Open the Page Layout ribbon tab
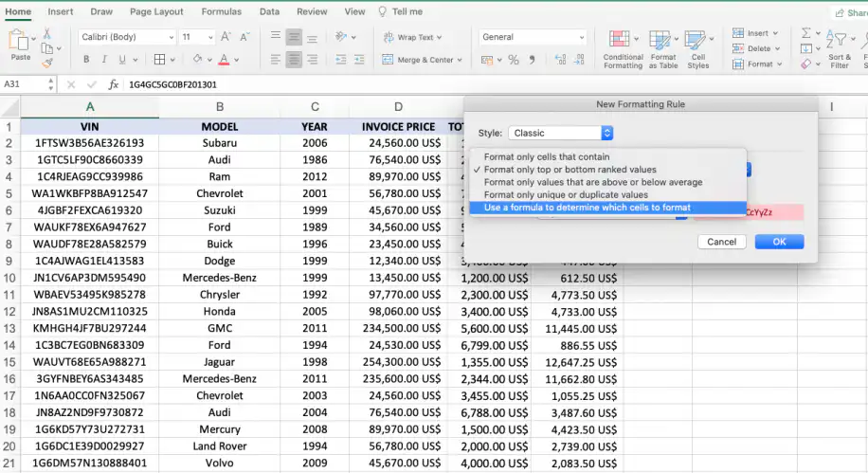This screenshot has height=473, width=868. pos(156,11)
